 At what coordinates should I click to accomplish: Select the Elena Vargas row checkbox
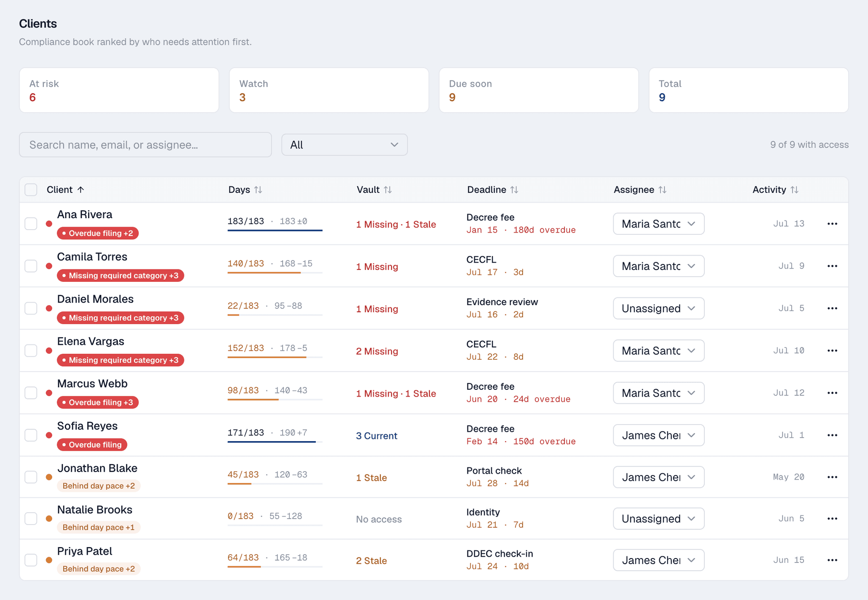pos(31,351)
